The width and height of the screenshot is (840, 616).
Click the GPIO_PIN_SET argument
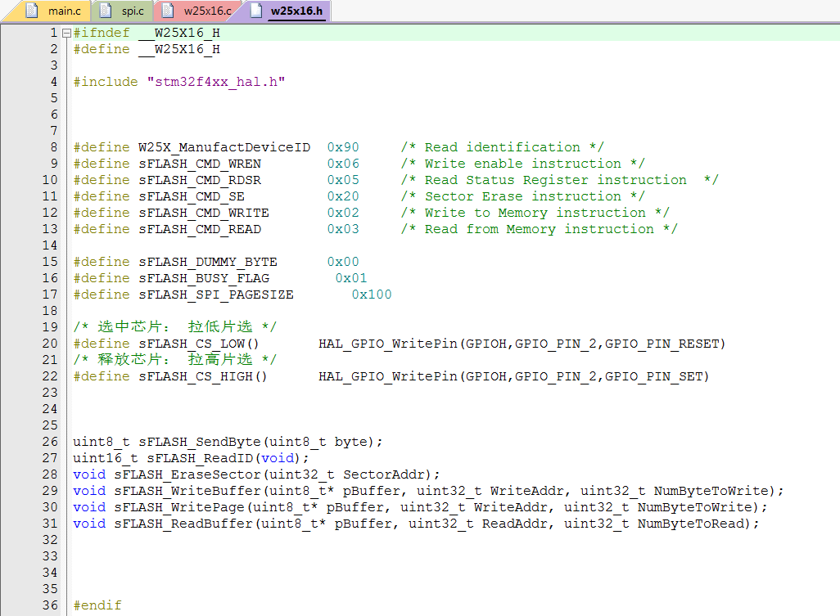pyautogui.click(x=653, y=377)
